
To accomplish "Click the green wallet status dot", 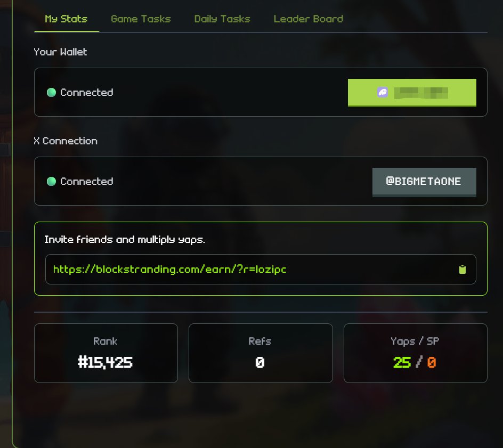I will [51, 92].
